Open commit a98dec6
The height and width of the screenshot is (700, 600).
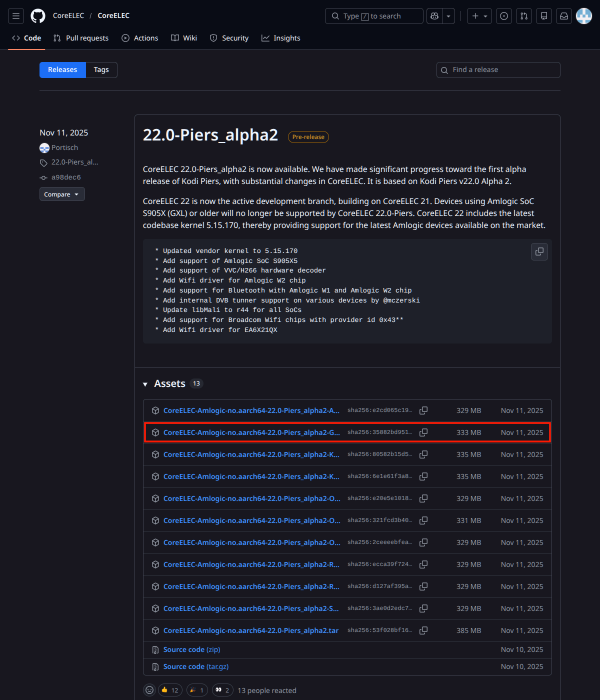coord(66,177)
